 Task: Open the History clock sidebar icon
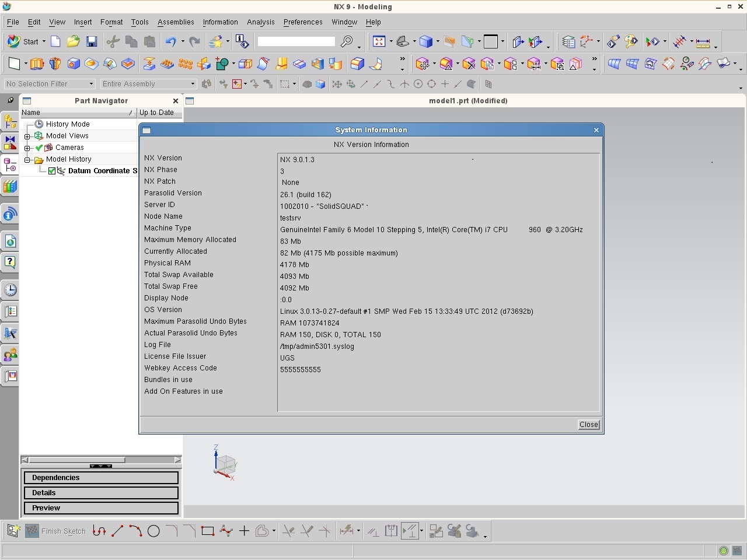pyautogui.click(x=10, y=290)
